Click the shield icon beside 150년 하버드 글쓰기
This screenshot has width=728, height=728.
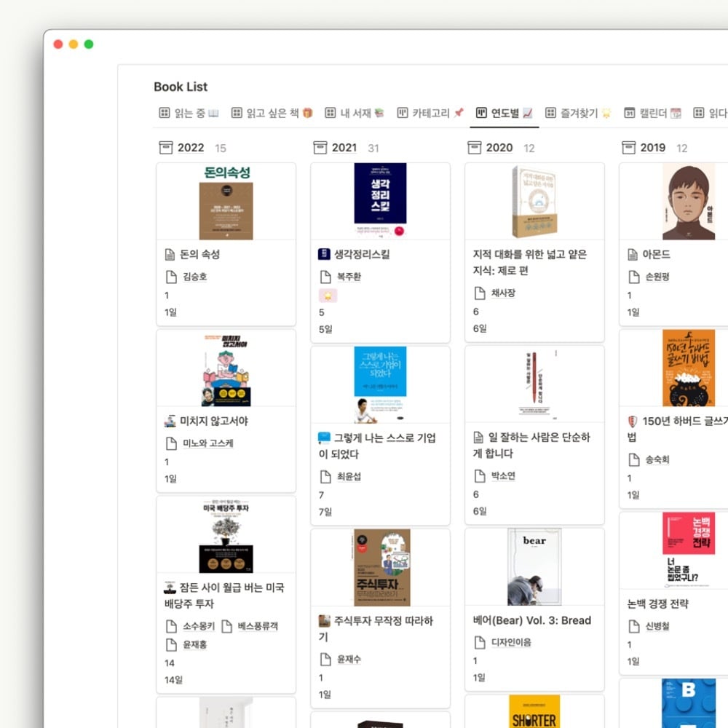tap(633, 421)
